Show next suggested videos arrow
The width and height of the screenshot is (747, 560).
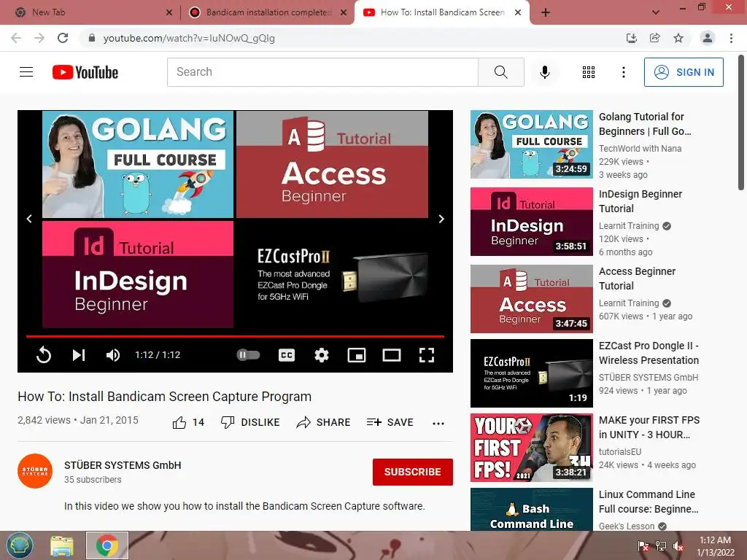click(x=441, y=219)
